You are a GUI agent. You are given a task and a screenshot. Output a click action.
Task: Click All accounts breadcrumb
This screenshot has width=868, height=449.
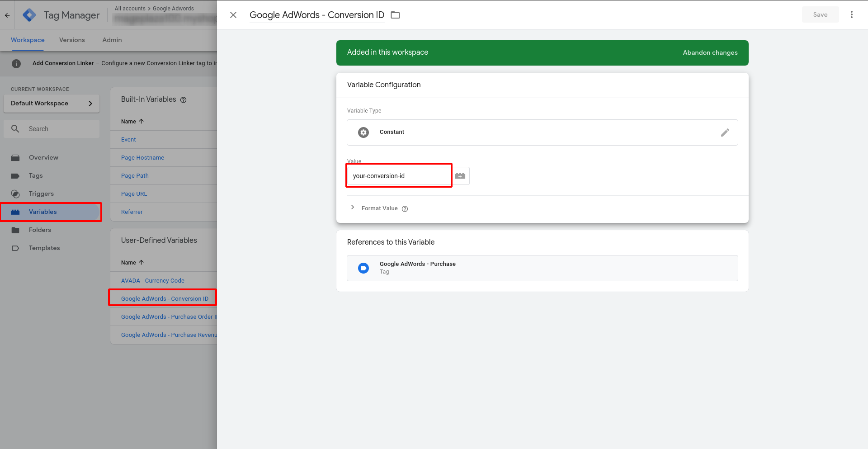click(130, 8)
